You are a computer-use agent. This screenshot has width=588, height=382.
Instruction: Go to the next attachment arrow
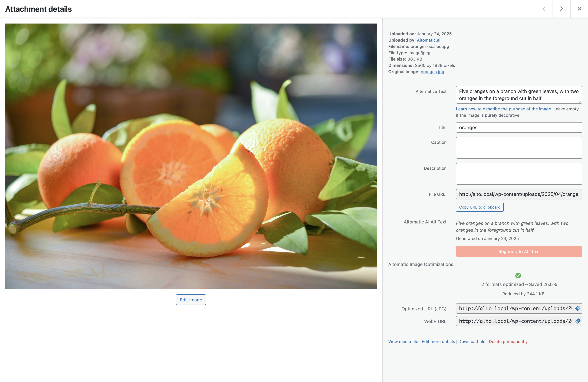tap(561, 9)
